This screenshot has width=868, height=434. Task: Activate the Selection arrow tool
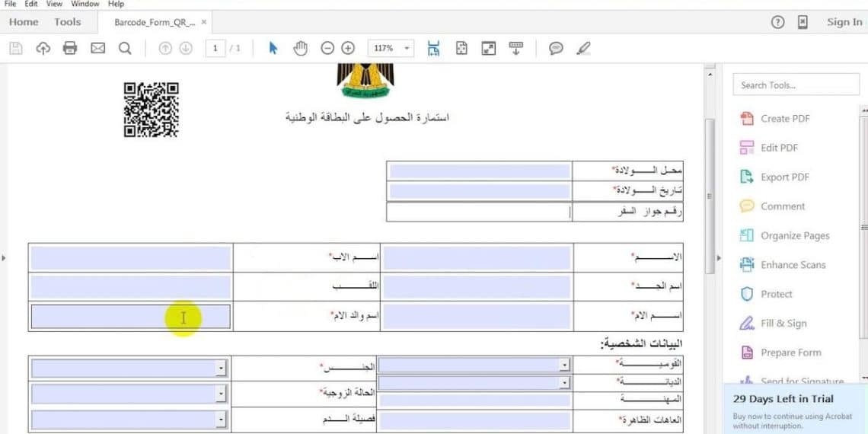(273, 48)
